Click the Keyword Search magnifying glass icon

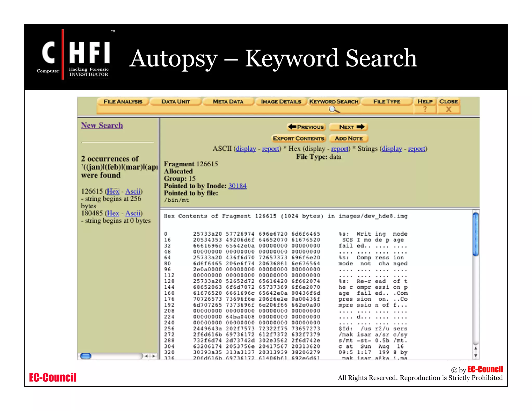(x=334, y=110)
